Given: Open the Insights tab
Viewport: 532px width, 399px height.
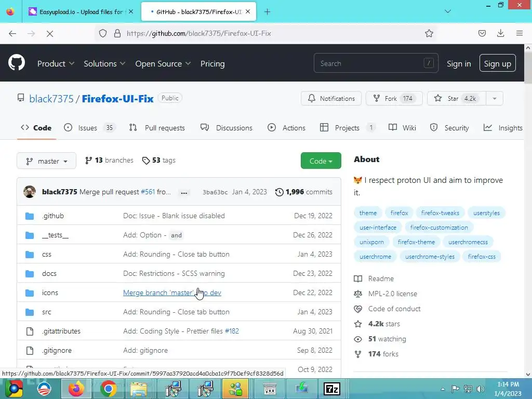Looking at the screenshot, I should (x=503, y=128).
